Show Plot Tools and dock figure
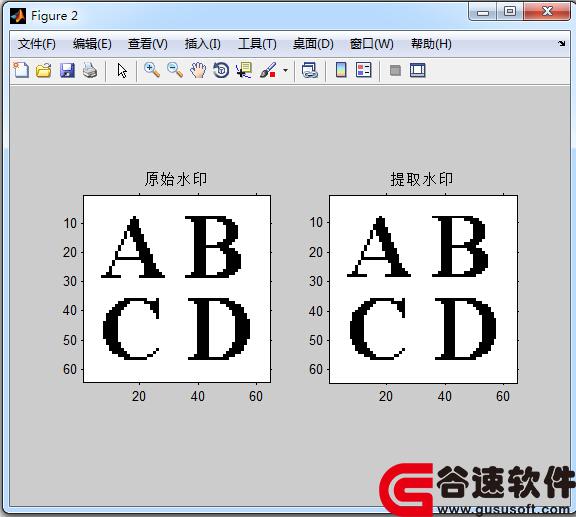The height and width of the screenshot is (517, 576). tap(418, 70)
